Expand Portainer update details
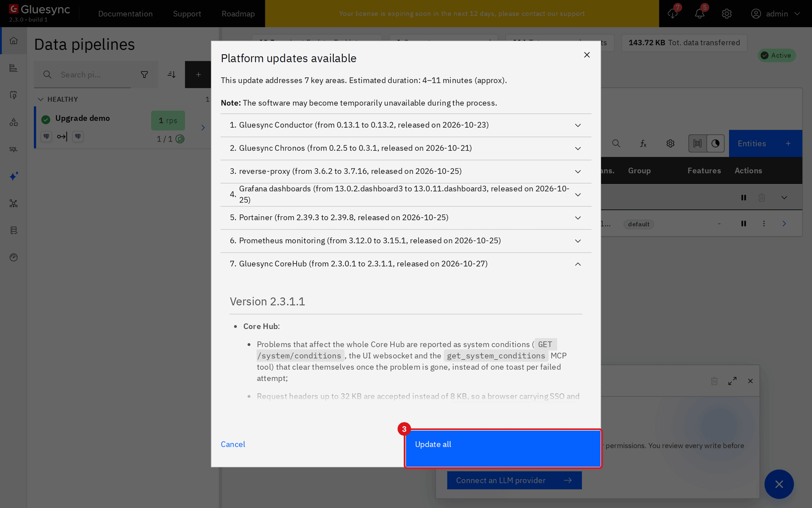The image size is (812, 508). [x=406, y=218]
